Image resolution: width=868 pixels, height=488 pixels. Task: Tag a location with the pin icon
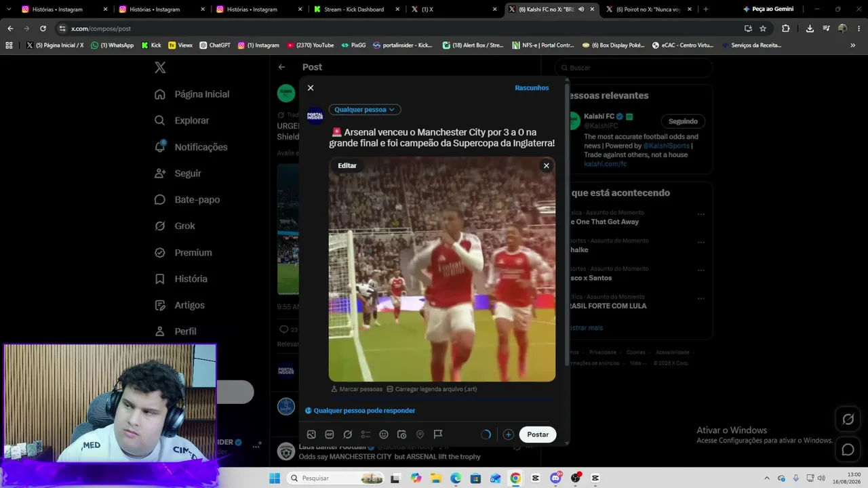[420, 434]
